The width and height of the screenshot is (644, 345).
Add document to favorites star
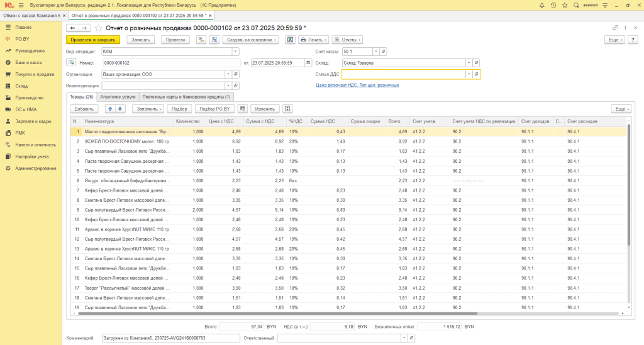98,28
